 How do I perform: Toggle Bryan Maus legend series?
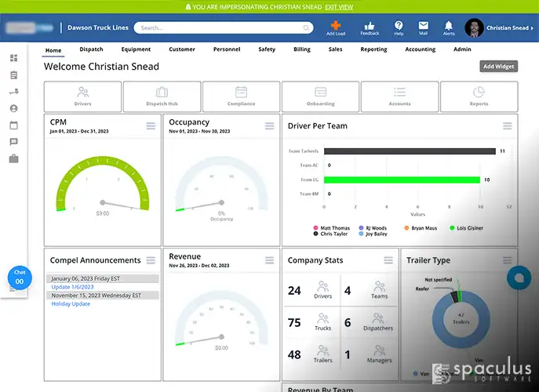[x=421, y=228]
